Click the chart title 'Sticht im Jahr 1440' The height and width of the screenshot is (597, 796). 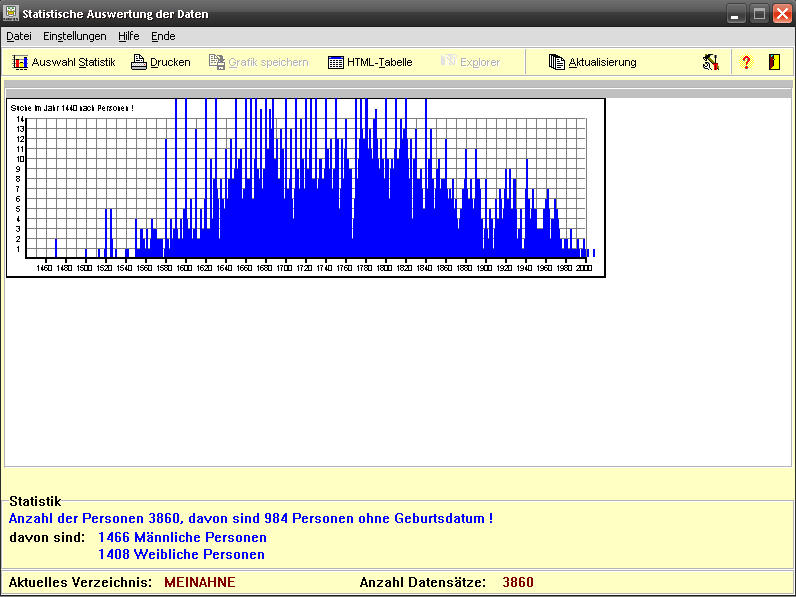click(x=72, y=108)
